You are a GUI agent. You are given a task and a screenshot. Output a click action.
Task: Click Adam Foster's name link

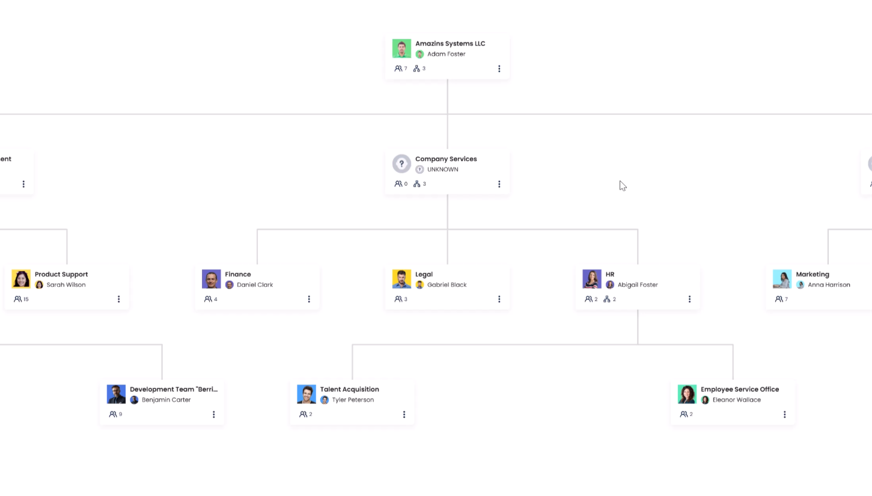point(446,54)
